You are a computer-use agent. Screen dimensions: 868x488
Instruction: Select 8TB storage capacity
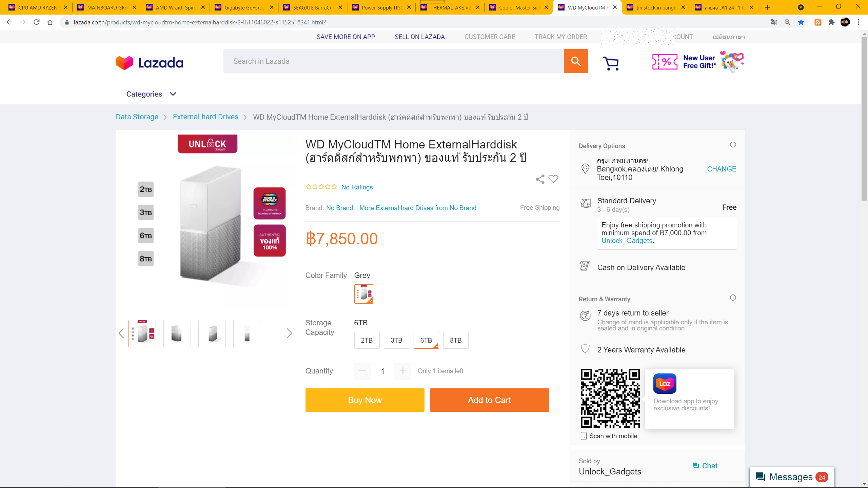click(456, 340)
